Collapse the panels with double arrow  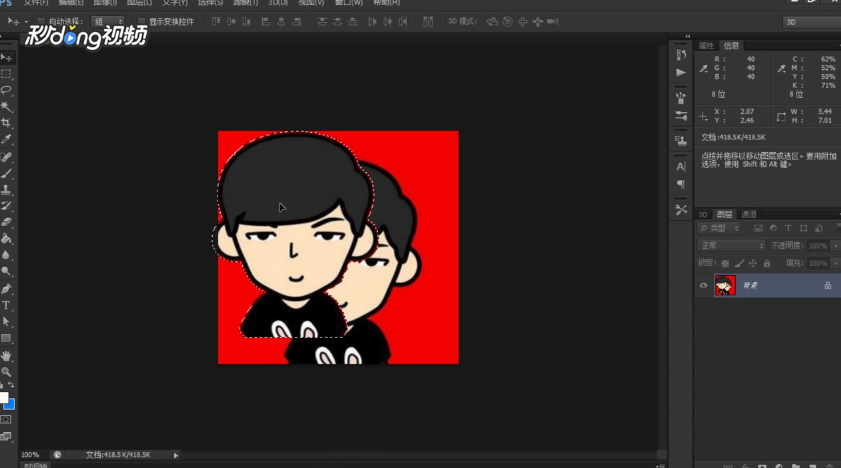688,36
